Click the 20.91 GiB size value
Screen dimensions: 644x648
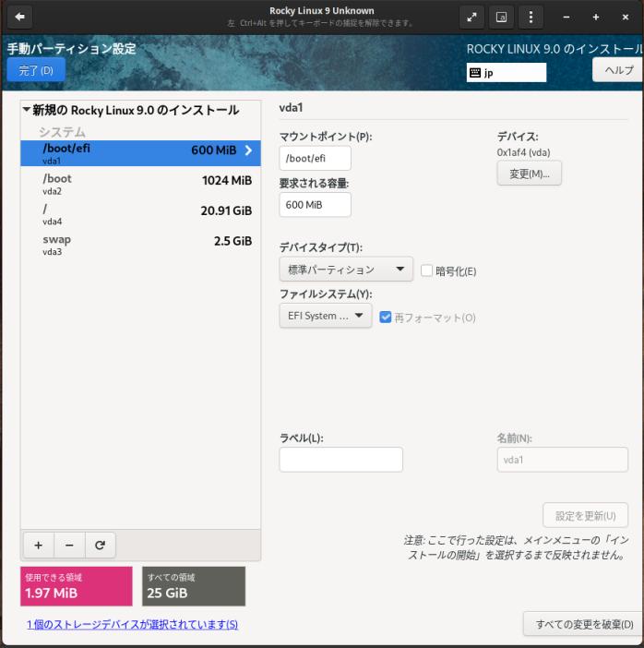226,210
